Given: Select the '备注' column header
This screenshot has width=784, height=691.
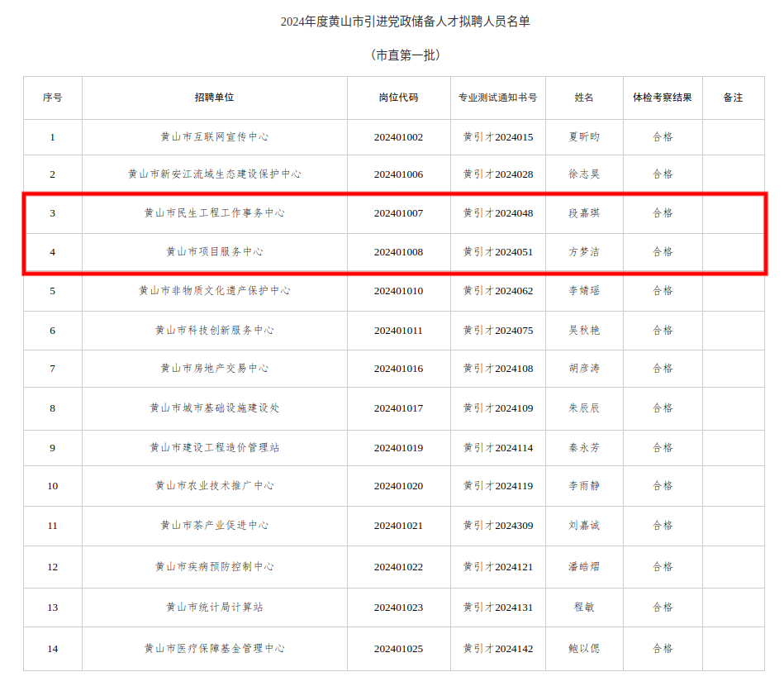Looking at the screenshot, I should tap(734, 98).
